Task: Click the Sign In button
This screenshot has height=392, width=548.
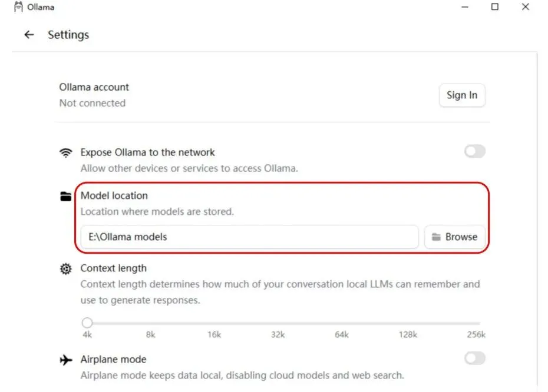Action: 462,95
